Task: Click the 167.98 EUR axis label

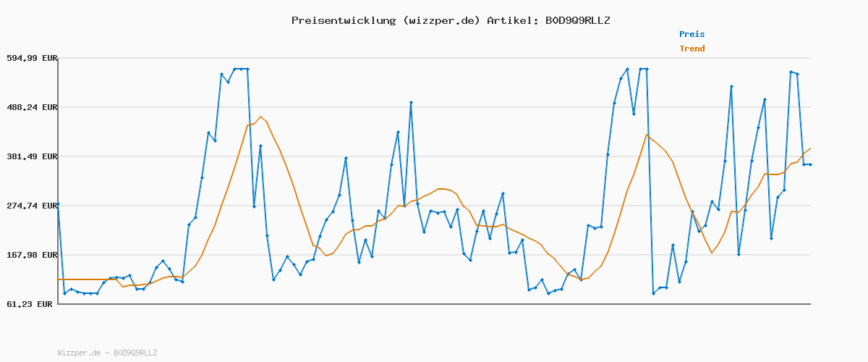Action: click(32, 255)
